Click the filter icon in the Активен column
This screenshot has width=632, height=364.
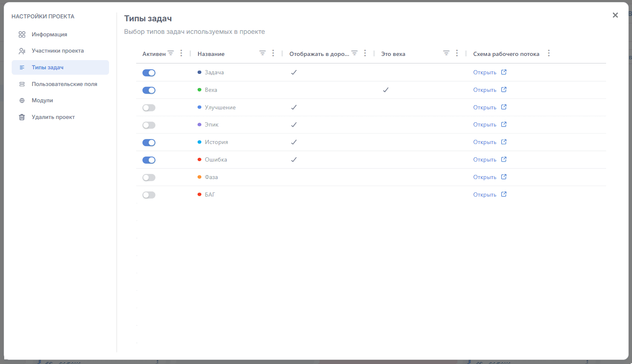tap(170, 53)
